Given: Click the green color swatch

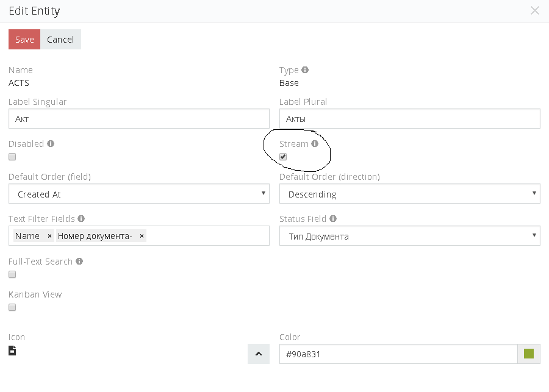Looking at the screenshot, I should [529, 354].
